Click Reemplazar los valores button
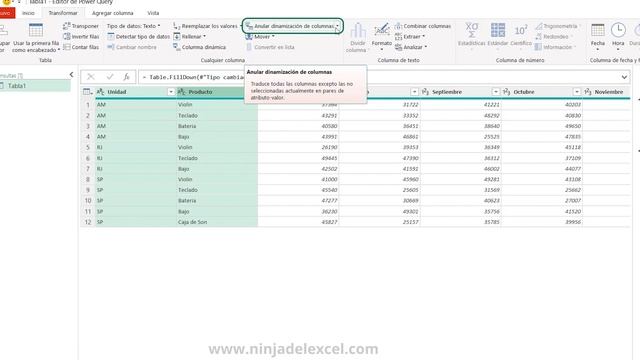Screen dimensions: 640x360 point(205,26)
